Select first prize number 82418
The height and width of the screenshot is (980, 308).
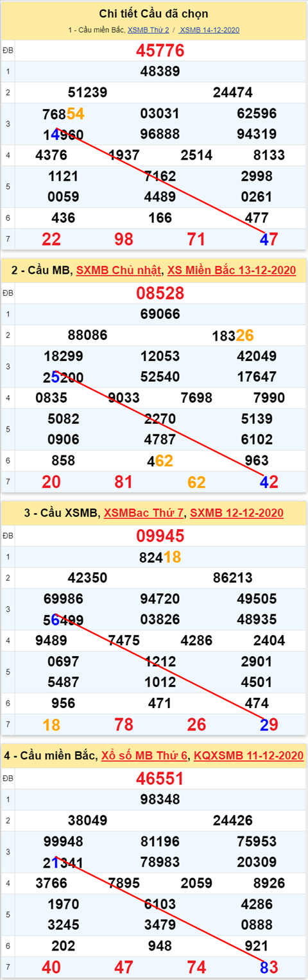pyautogui.click(x=160, y=557)
